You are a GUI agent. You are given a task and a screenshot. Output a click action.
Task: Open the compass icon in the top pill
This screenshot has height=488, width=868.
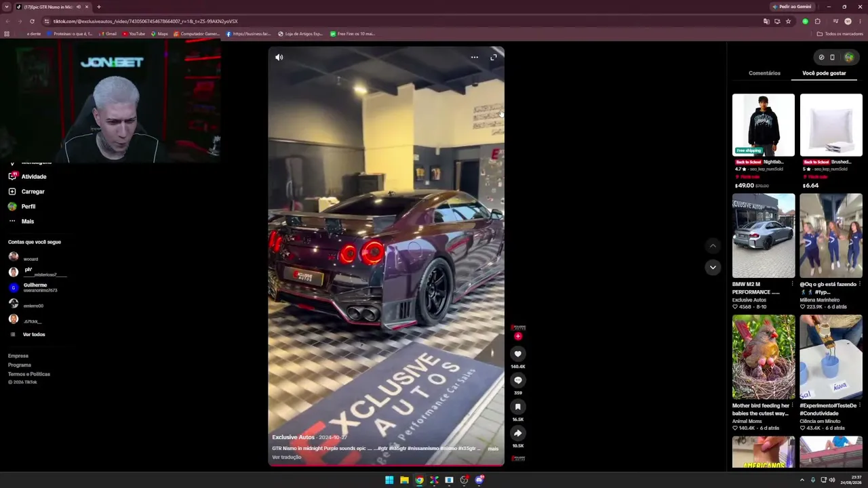click(x=821, y=58)
